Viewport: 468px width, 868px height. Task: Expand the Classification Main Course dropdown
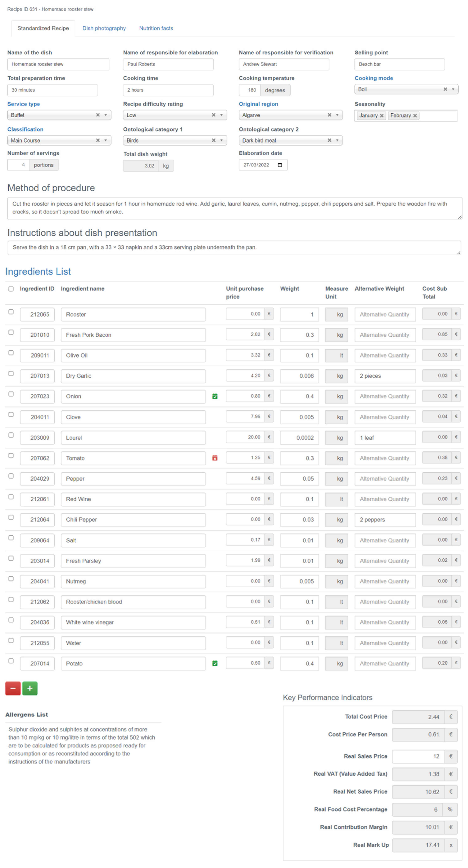coord(105,140)
